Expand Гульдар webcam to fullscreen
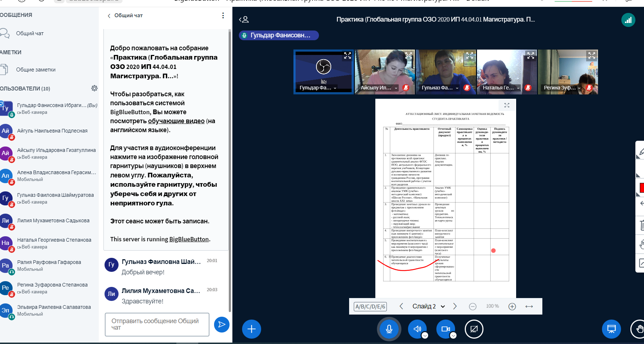This screenshot has width=644, height=344. pyautogui.click(x=347, y=56)
